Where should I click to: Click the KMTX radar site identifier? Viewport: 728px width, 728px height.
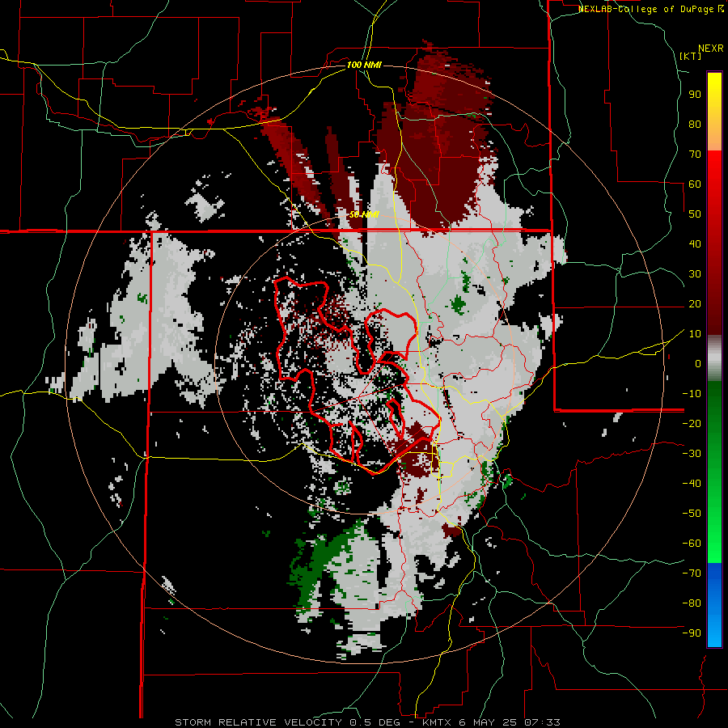pyautogui.click(x=437, y=722)
